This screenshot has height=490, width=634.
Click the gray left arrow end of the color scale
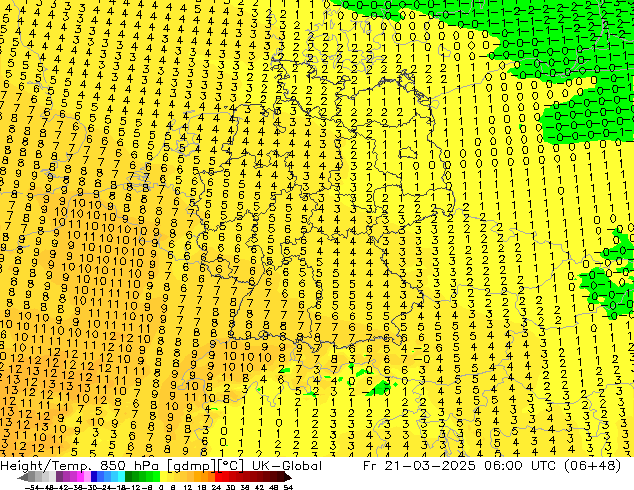(23, 477)
